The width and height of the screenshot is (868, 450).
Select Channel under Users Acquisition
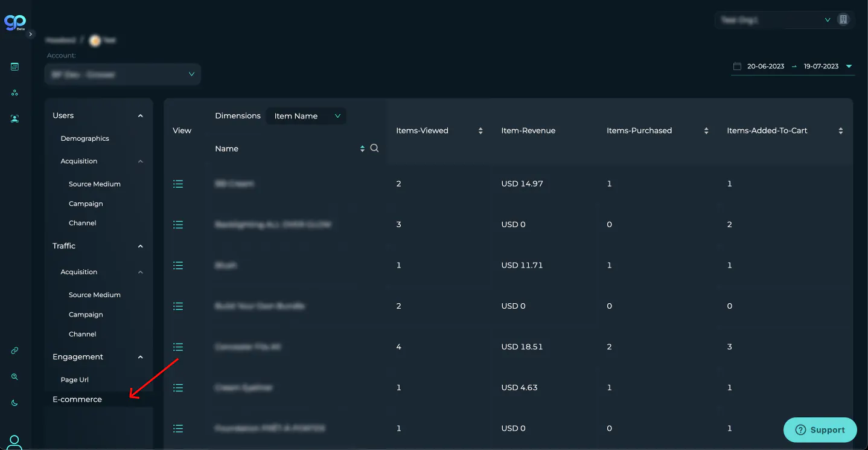pyautogui.click(x=83, y=223)
